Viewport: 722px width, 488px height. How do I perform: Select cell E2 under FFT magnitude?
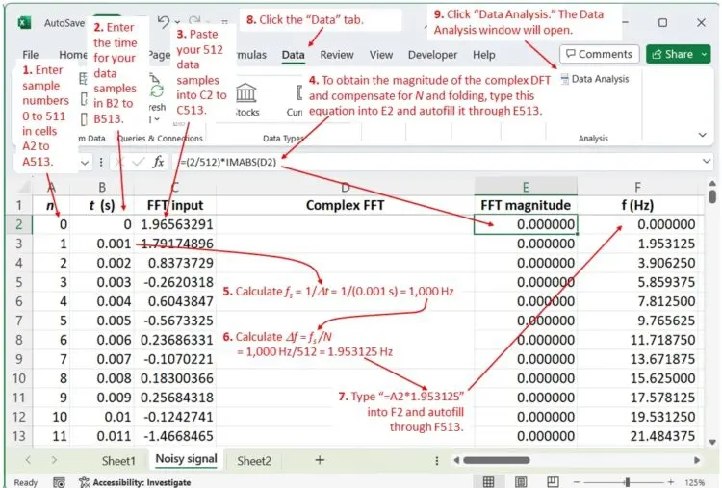[x=525, y=225]
